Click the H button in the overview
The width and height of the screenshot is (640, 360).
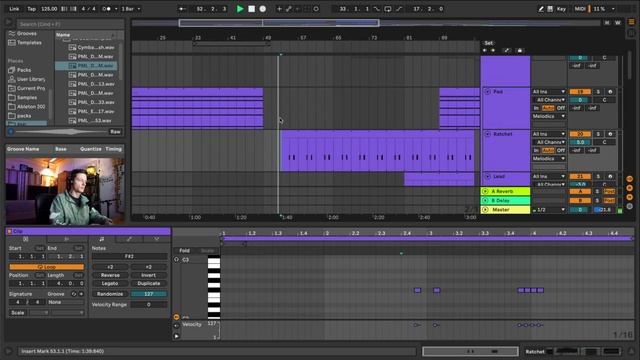click(607, 23)
